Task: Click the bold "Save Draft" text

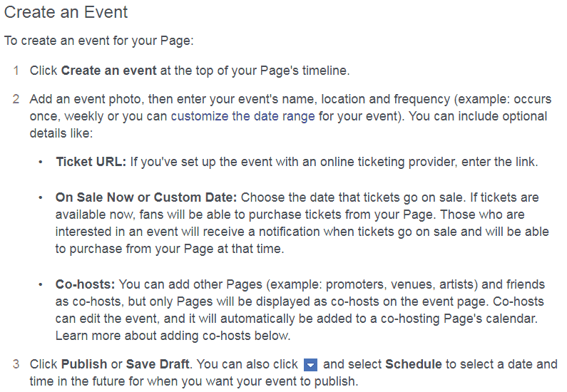Action: tap(158, 364)
